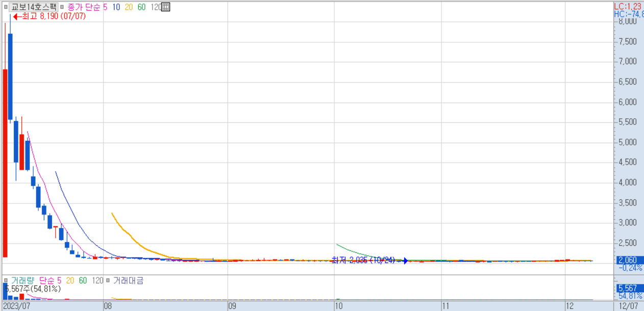The height and width of the screenshot is (311, 644).
Task: Click the 11 month label on time axis
Action: [x=446, y=306]
